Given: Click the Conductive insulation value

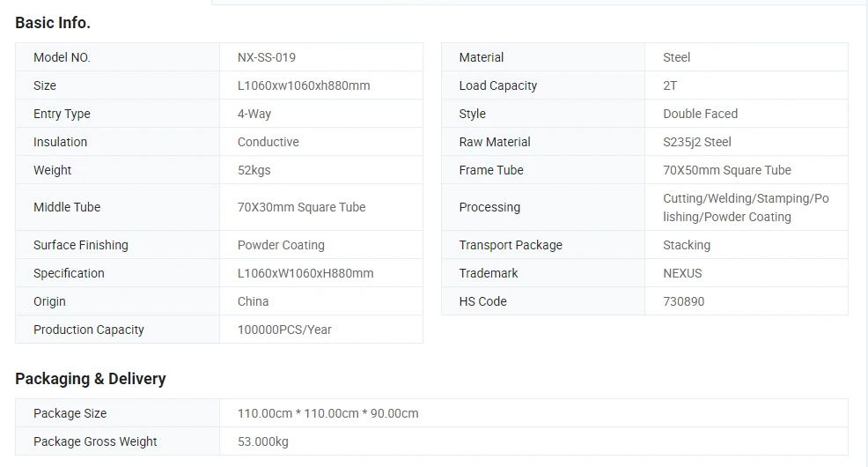Looking at the screenshot, I should (268, 143).
